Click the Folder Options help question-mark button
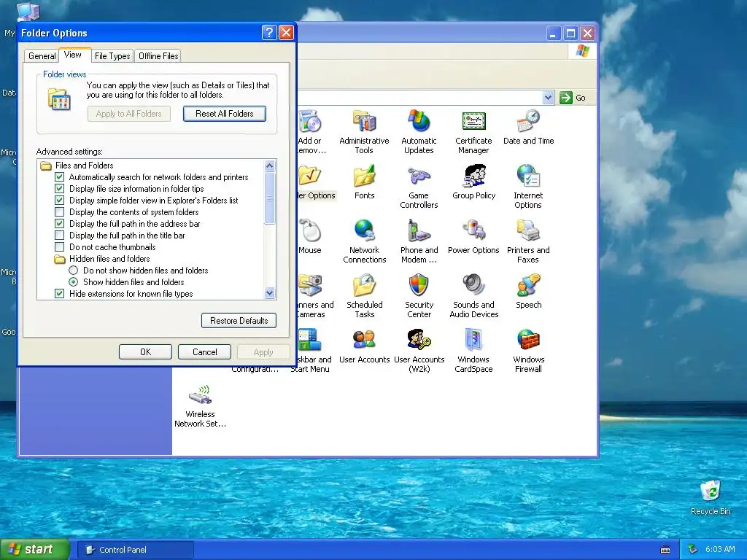This screenshot has height=560, width=747. (x=269, y=33)
